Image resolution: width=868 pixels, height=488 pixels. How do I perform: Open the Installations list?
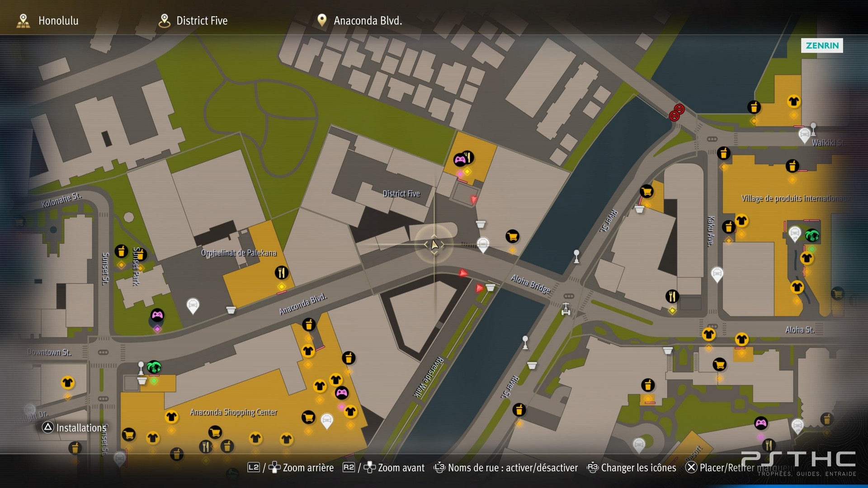click(x=75, y=427)
